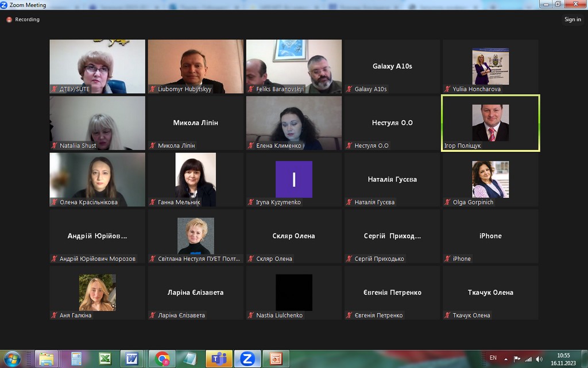The height and width of the screenshot is (368, 588).
Task: Click the Galaxy A10s participant tile
Action: tap(392, 66)
